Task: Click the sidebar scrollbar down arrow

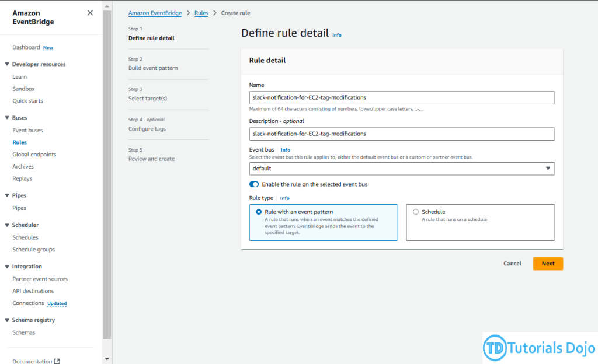Action: [x=106, y=359]
